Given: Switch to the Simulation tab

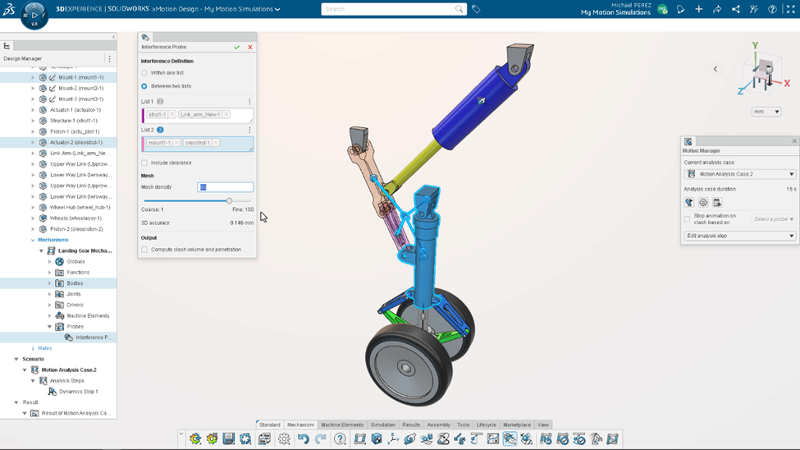Looking at the screenshot, I should point(383,425).
